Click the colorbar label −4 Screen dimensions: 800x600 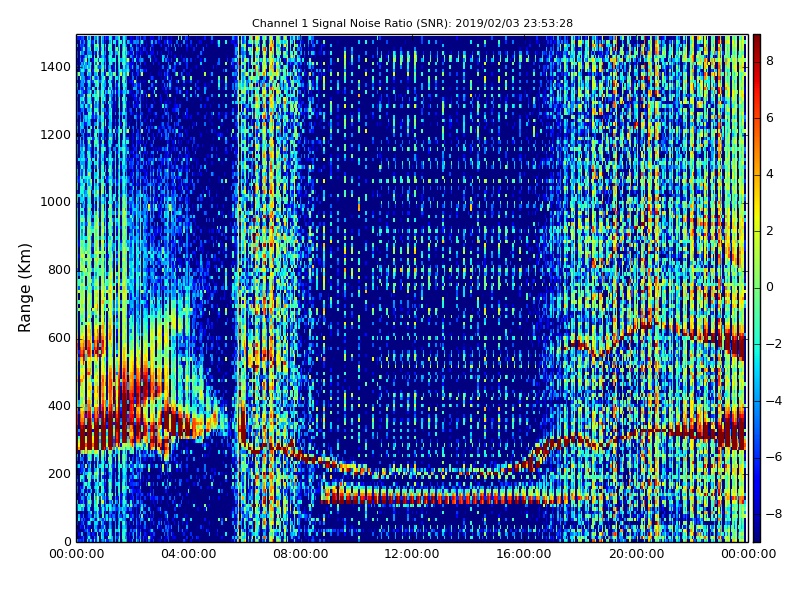[774, 401]
